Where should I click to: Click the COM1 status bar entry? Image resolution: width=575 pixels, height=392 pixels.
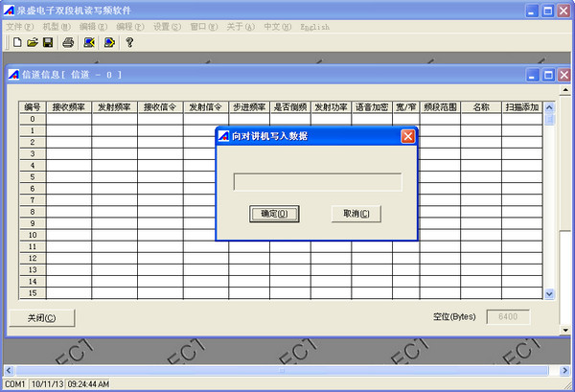click(x=15, y=384)
